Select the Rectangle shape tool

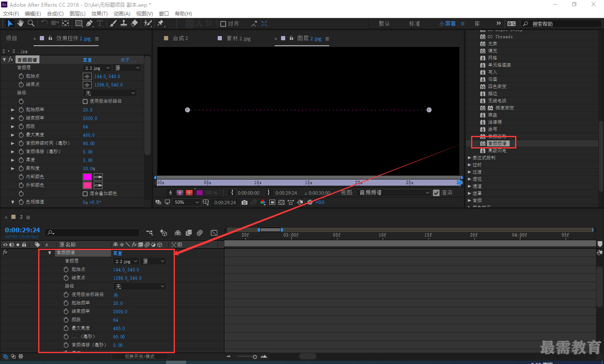[78, 23]
